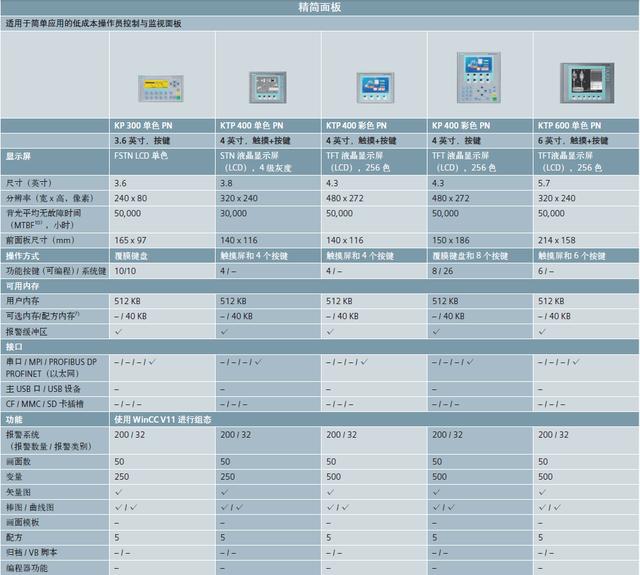Select the 3.6 英寸, 按键 description
The height and width of the screenshot is (575, 640).
pyautogui.click(x=142, y=141)
